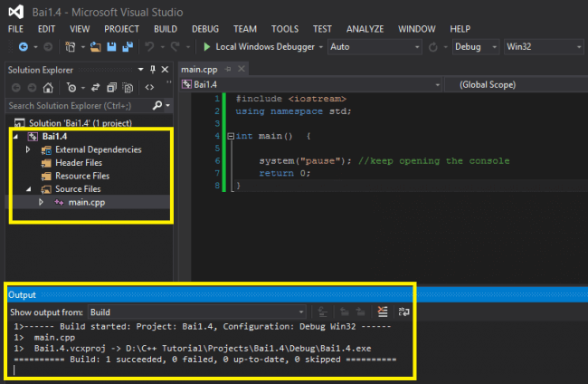Click in the Search Solution Explorer field
The height and width of the screenshot is (384, 588).
(x=79, y=105)
